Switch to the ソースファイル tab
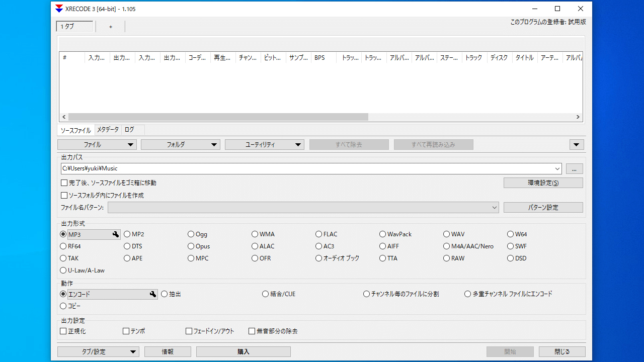Image resolution: width=644 pixels, height=362 pixels. pos(76,130)
